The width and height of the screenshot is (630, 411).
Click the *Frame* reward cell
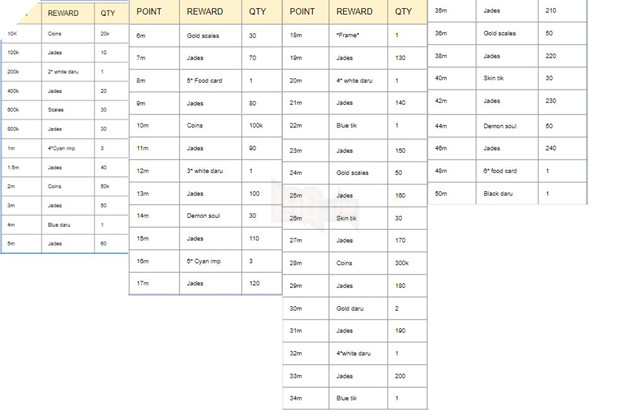[x=350, y=35]
